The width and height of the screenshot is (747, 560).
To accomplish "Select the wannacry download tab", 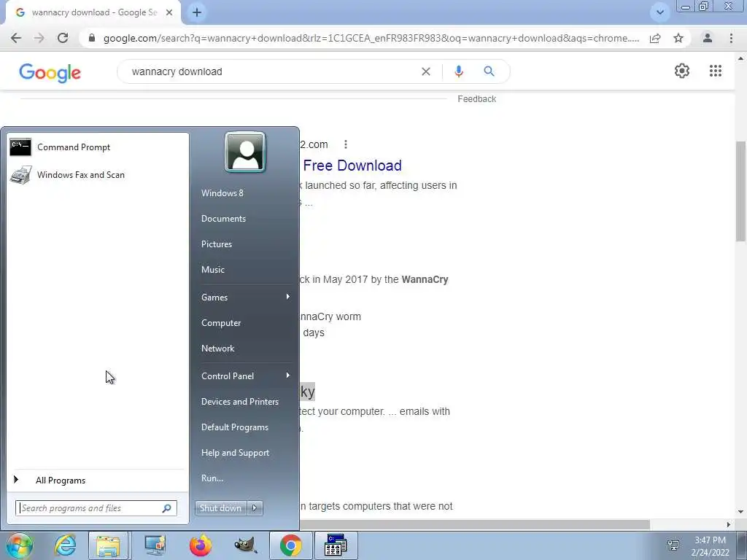I will point(93,12).
